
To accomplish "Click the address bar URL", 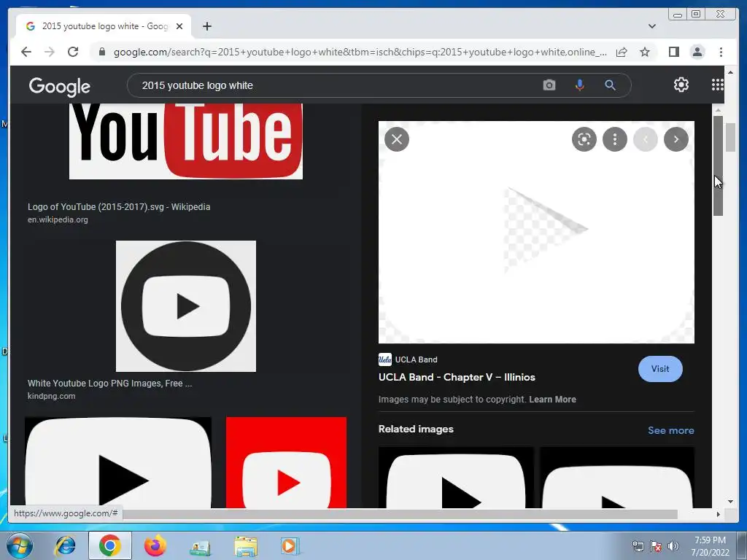I will [x=360, y=52].
